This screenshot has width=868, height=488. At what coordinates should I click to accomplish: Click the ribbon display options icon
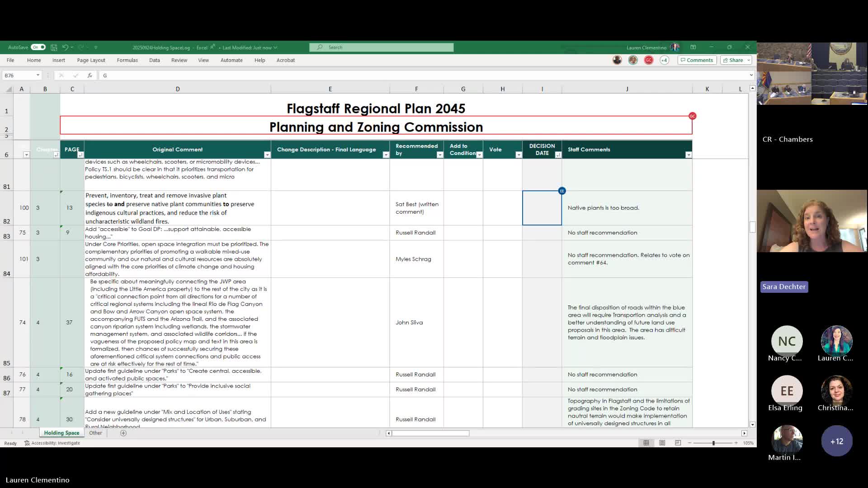(693, 47)
